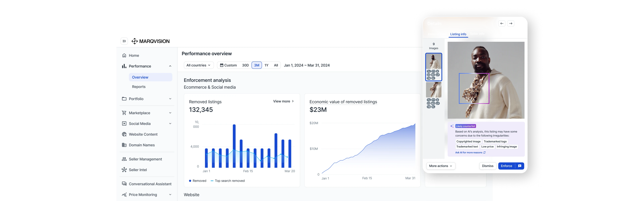Select the second listing image thumbnail
The width and height of the screenshot is (644, 201).
[x=434, y=89]
